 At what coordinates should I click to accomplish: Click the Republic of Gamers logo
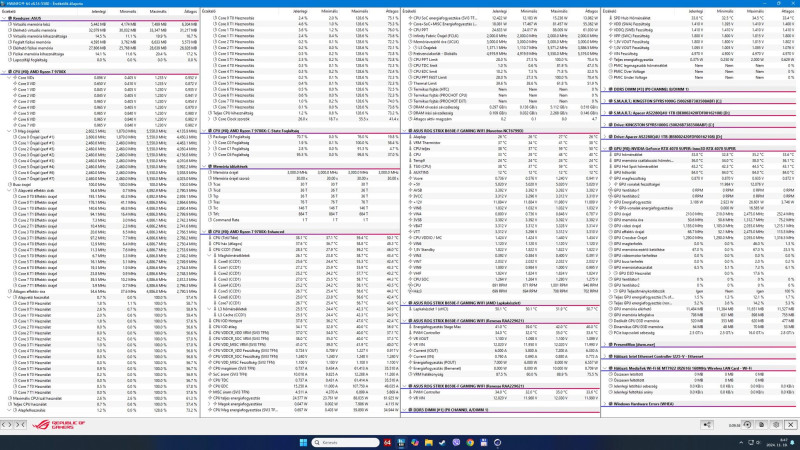coord(58,424)
